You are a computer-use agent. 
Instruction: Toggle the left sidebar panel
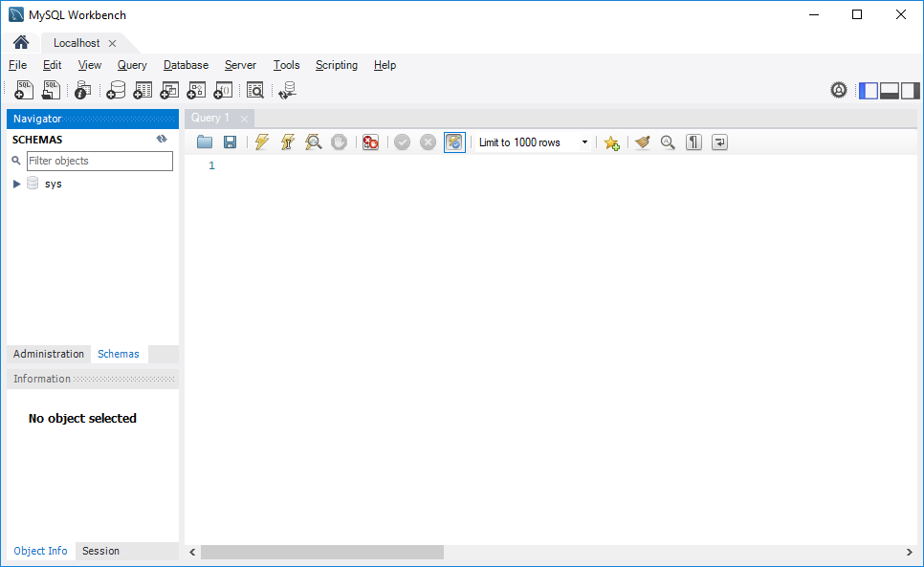click(x=868, y=90)
